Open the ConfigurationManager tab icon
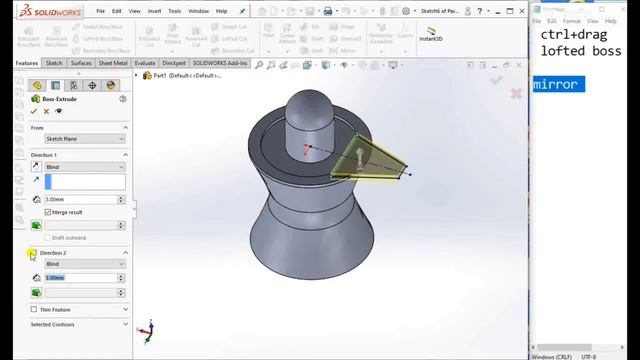The height and width of the screenshot is (360, 640). (x=74, y=85)
